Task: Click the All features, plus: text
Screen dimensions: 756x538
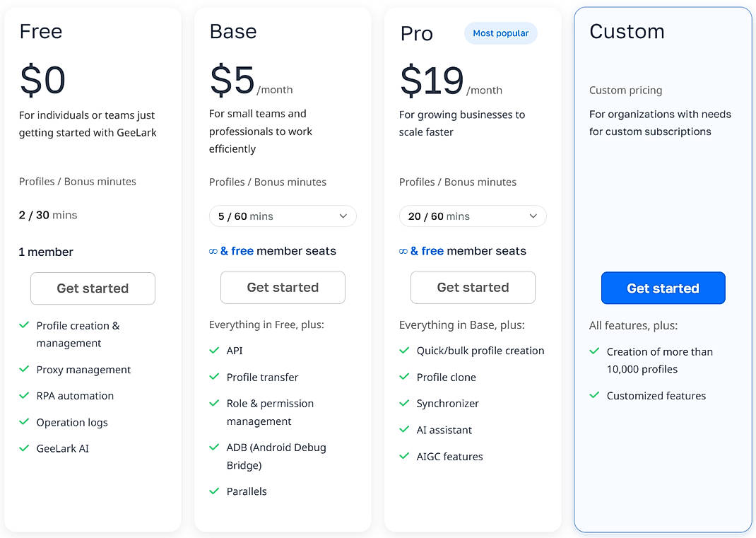Action: pyautogui.click(x=633, y=326)
